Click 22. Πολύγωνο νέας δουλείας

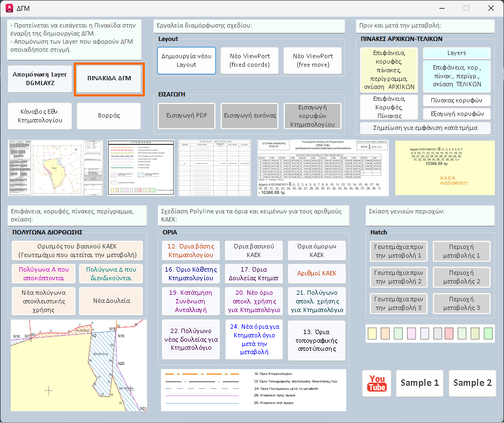191,339
